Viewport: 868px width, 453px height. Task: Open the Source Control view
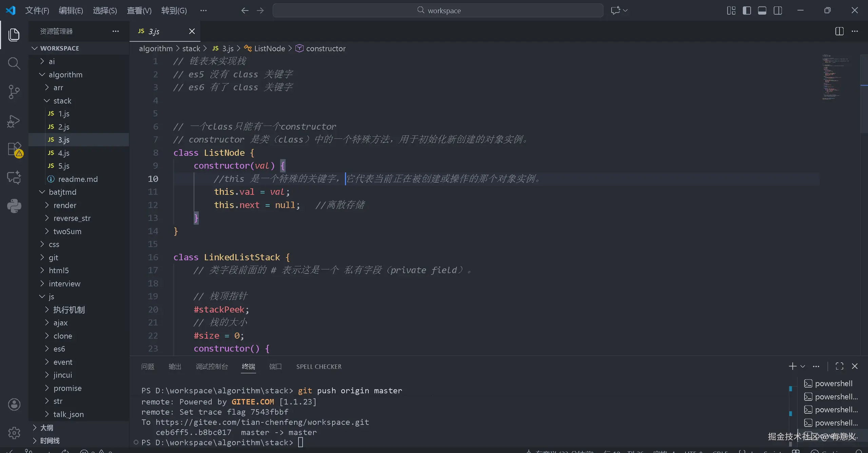[14, 92]
